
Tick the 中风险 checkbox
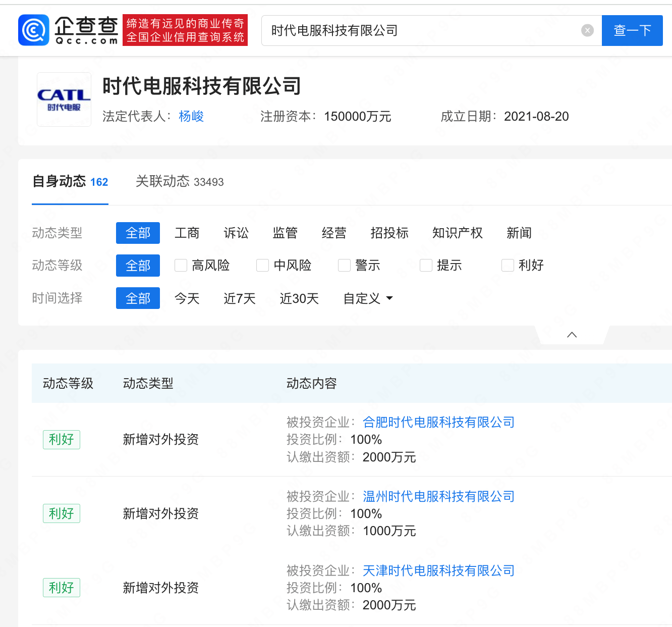tap(262, 266)
